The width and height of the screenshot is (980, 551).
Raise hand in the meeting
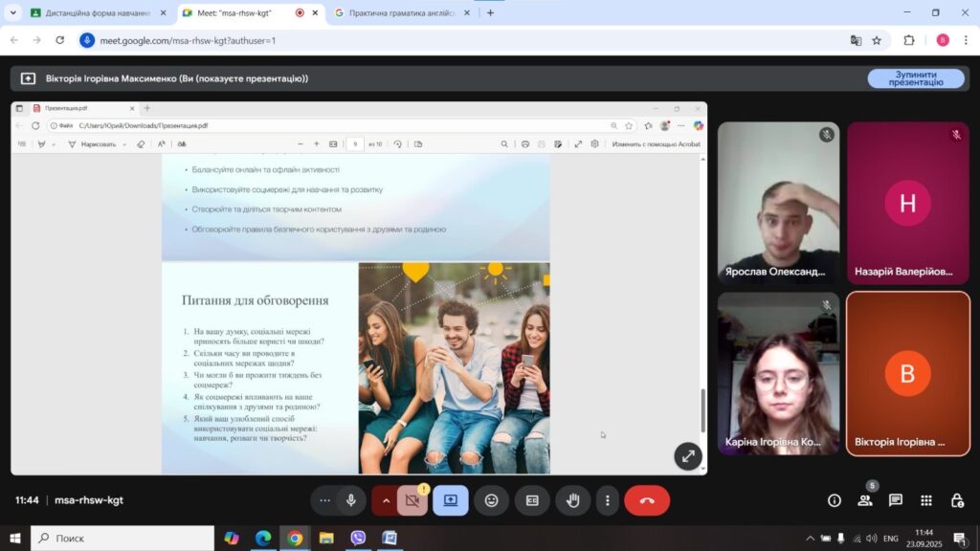click(572, 500)
